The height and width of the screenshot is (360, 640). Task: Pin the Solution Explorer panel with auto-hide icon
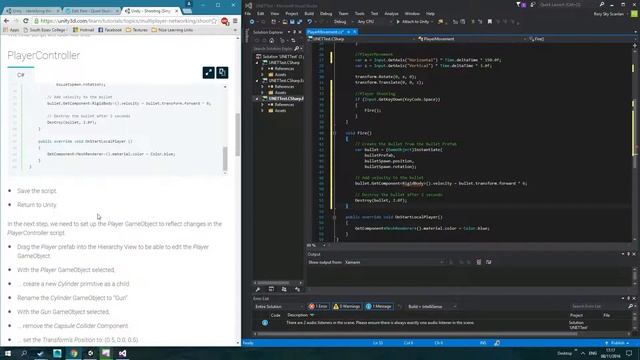(x=294, y=32)
